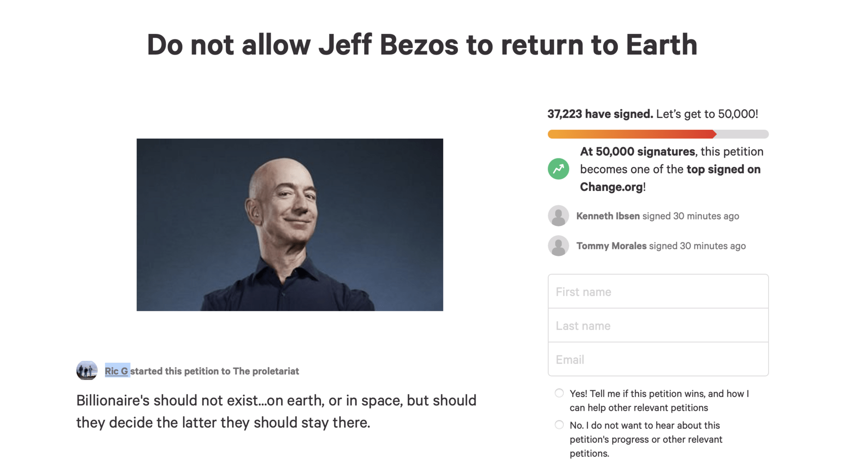Open Ric G's profile avatar
The height and width of the screenshot is (460, 868).
coord(87,370)
